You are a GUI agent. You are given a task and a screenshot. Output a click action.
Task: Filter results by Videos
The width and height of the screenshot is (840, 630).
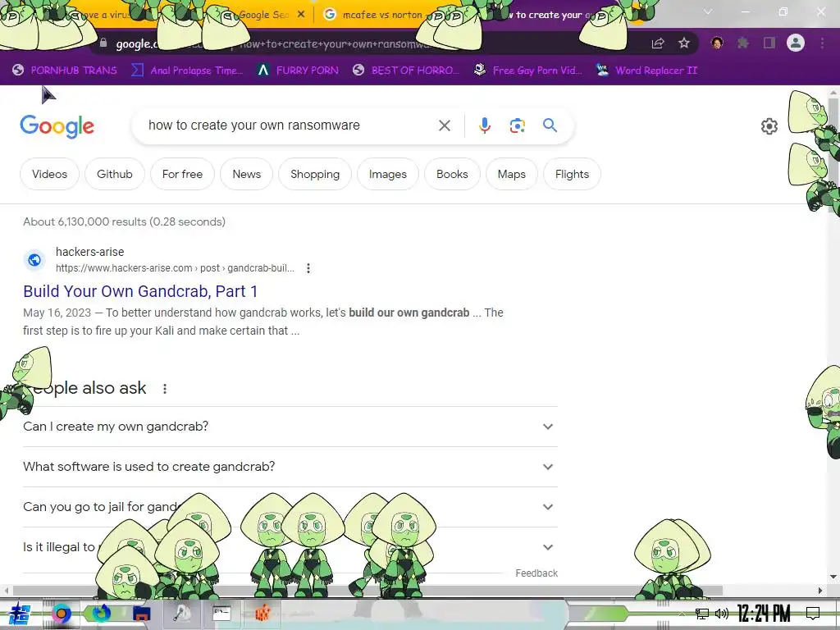tap(49, 174)
